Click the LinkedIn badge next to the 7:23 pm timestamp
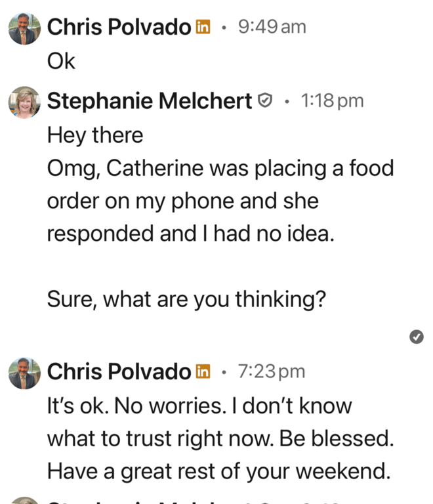Viewport: 433px width, 504px height. 203,371
